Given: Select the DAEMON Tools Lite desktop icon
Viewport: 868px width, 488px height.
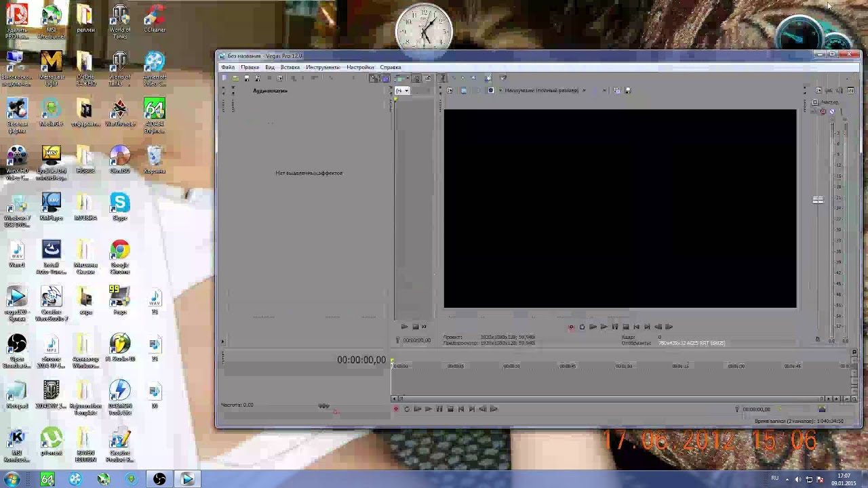Looking at the screenshot, I should 120,398.
